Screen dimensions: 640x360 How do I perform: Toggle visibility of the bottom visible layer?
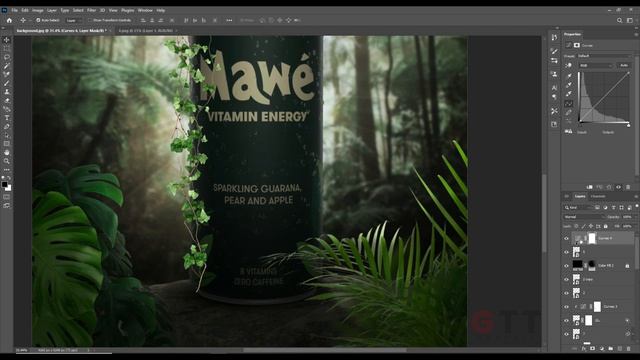[x=566, y=334]
